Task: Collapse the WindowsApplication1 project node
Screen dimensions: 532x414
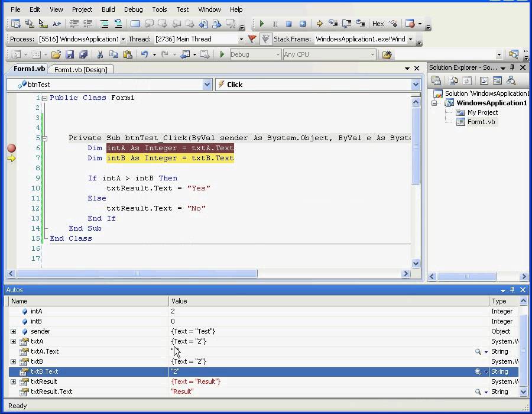Action: [x=434, y=103]
